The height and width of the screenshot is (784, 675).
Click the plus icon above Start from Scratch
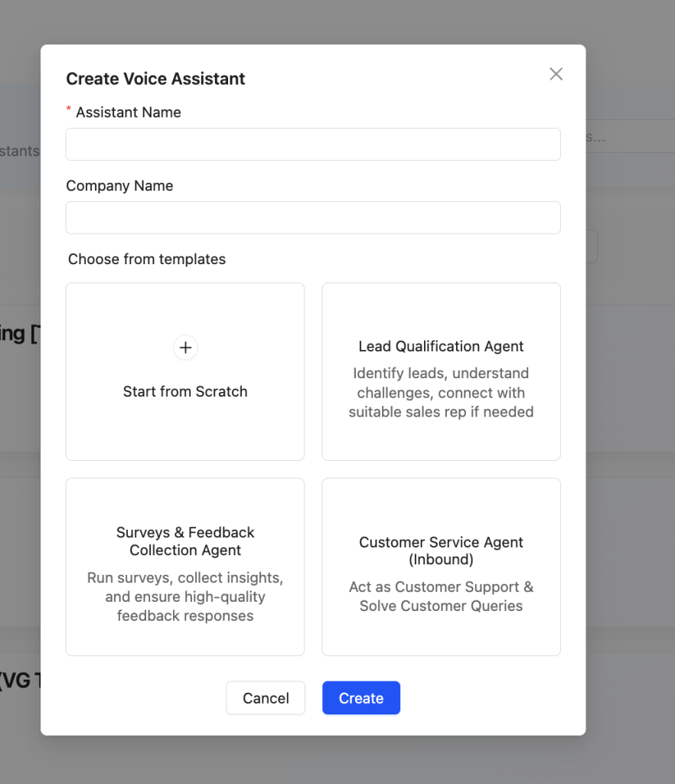point(185,348)
